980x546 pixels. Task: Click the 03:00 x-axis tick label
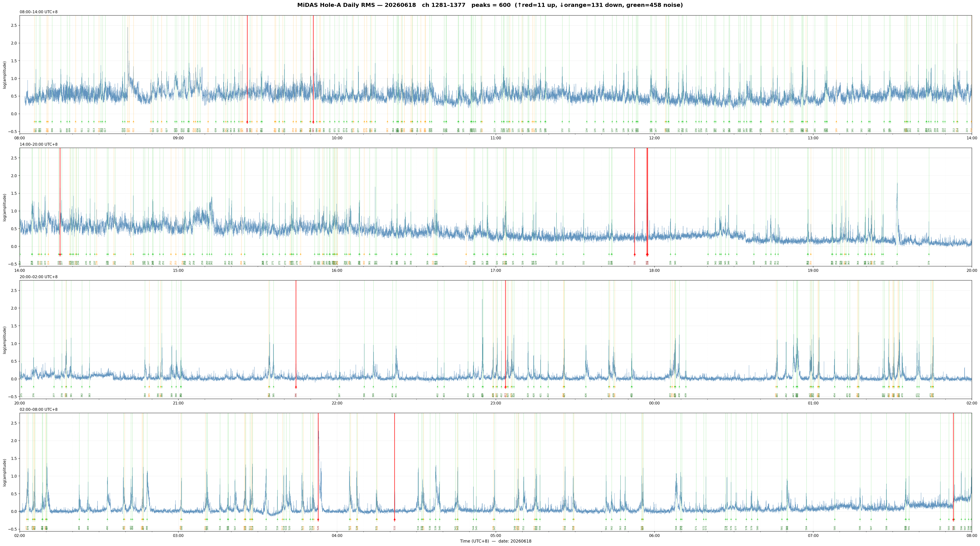point(178,536)
